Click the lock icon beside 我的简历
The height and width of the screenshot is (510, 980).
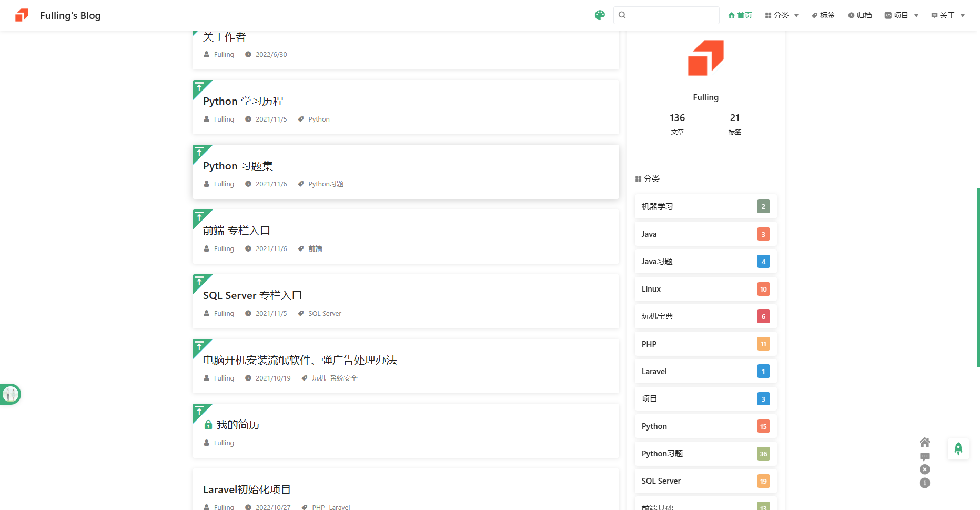pyautogui.click(x=208, y=425)
